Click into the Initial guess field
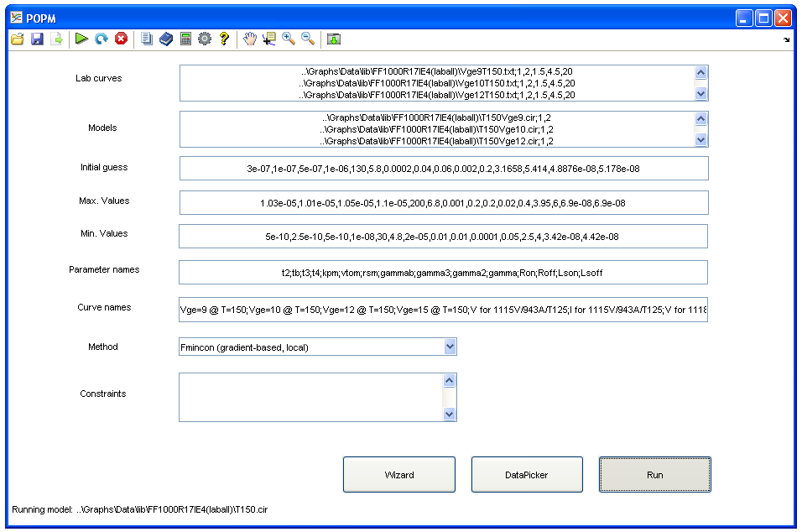Screen dimensions: 802x532 coord(443,169)
